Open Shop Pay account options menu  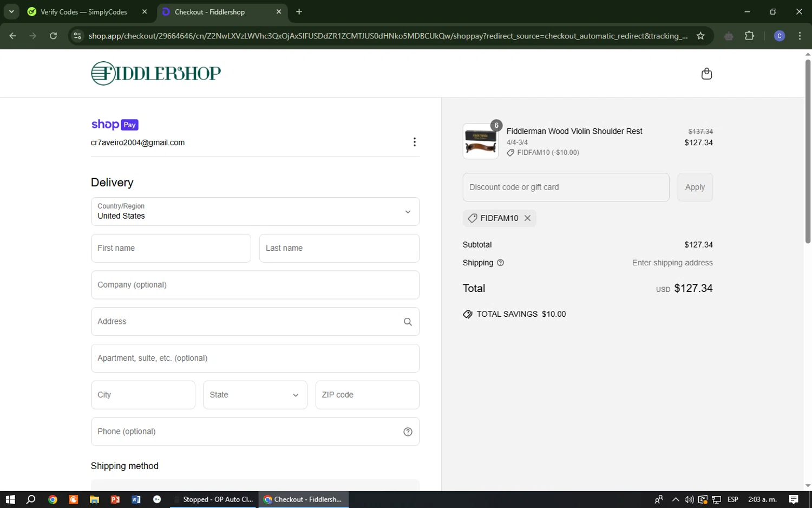415,142
